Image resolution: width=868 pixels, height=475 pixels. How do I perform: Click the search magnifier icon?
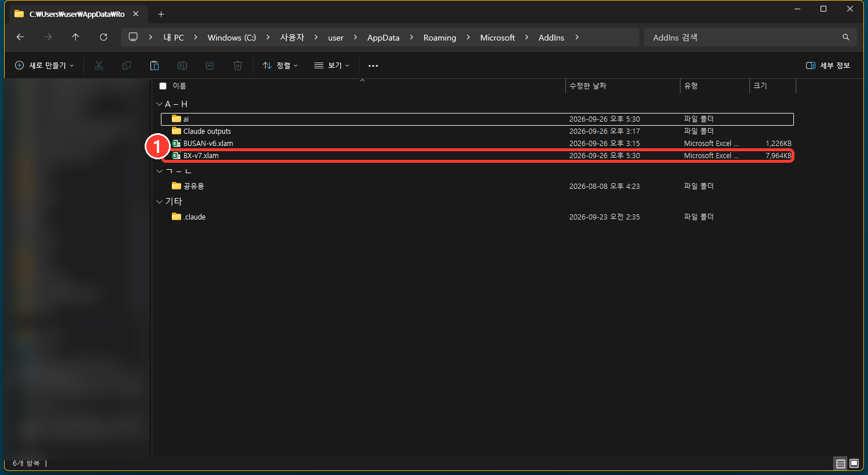[846, 37]
